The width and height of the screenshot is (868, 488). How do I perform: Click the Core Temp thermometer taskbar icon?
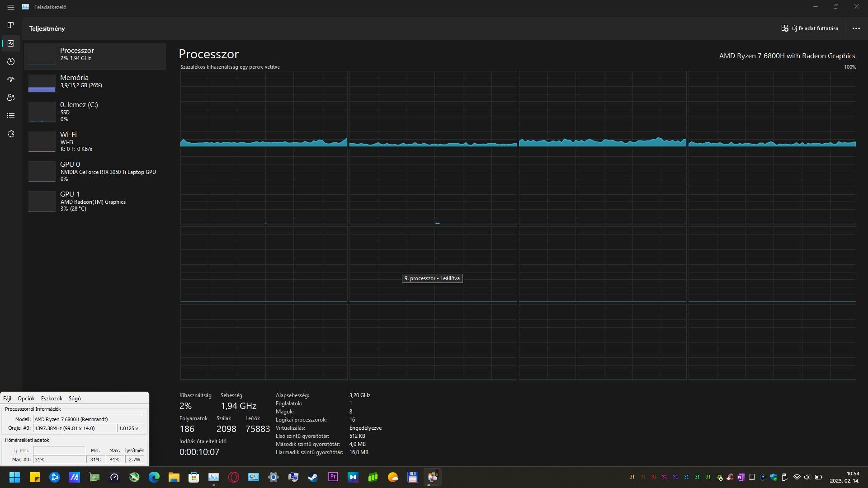tap(433, 477)
